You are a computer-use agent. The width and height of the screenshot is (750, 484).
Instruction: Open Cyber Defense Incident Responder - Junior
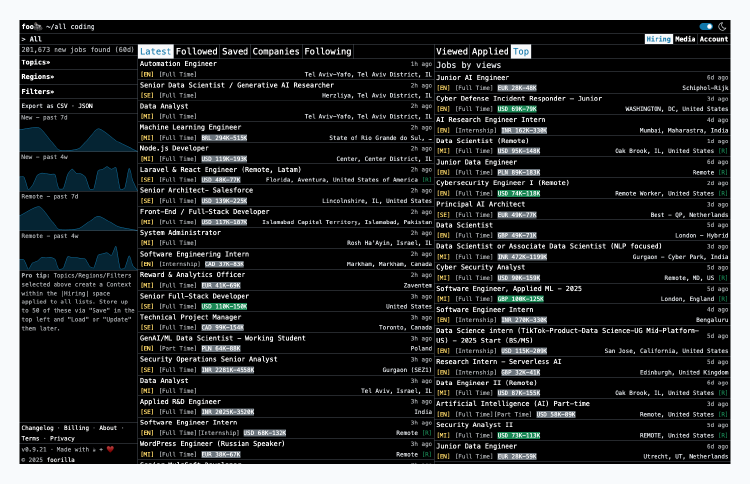click(519, 99)
